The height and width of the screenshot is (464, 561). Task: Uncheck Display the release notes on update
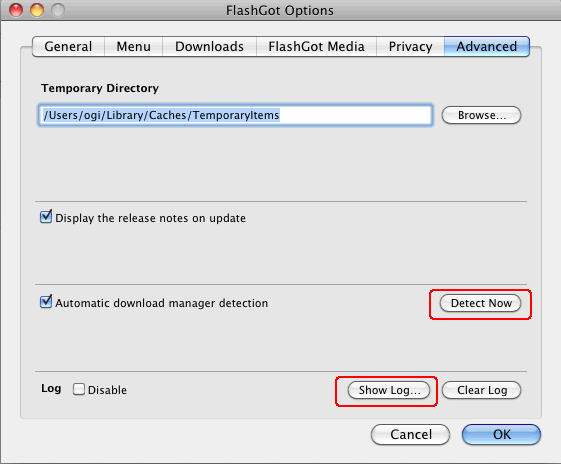point(46,217)
